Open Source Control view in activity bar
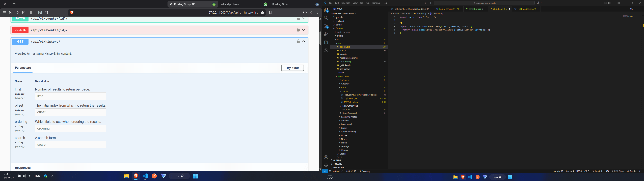This screenshot has width=644, height=181. (x=326, y=26)
